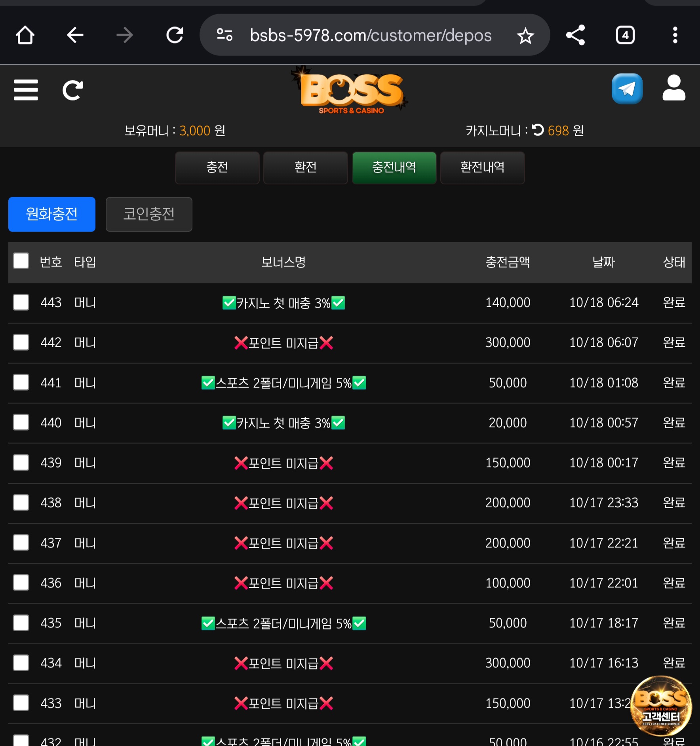Viewport: 700px width, 746px height.
Task: Click the site refresh icon beside the menu
Action: click(73, 90)
